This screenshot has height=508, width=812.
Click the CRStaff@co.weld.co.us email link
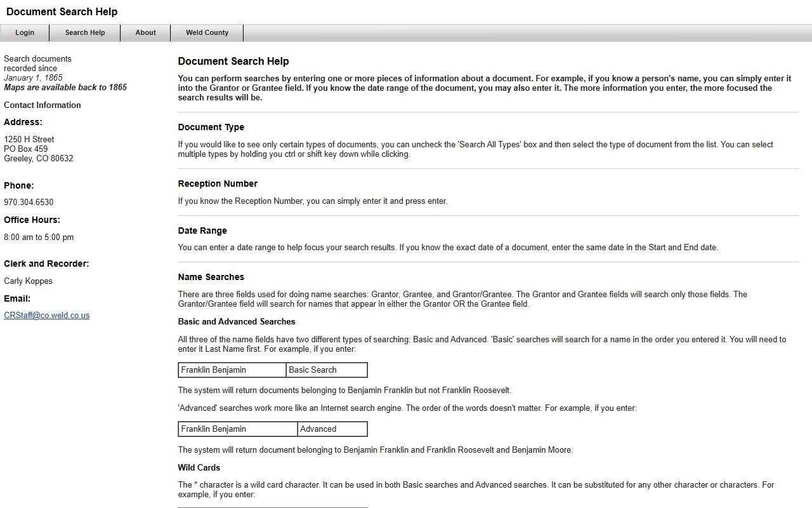point(46,316)
